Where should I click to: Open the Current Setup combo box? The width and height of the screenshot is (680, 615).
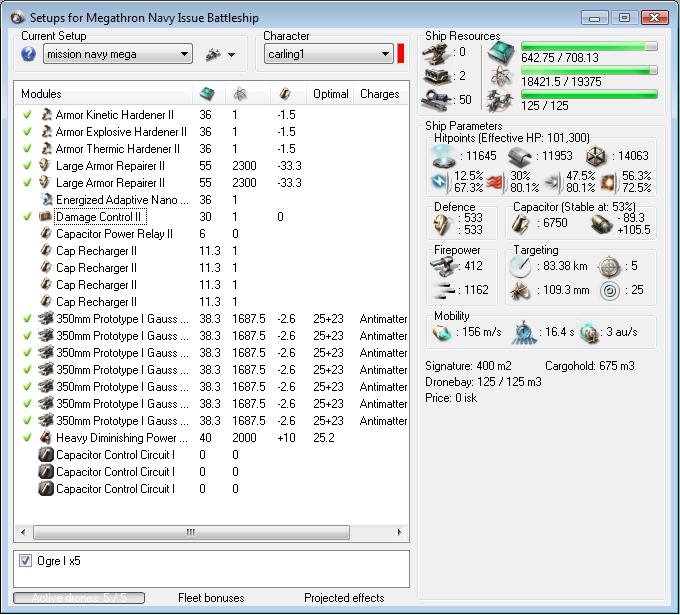click(x=118, y=54)
